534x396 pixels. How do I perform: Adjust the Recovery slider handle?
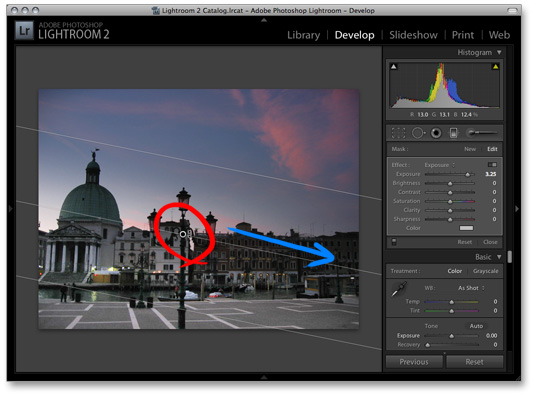[x=428, y=345]
